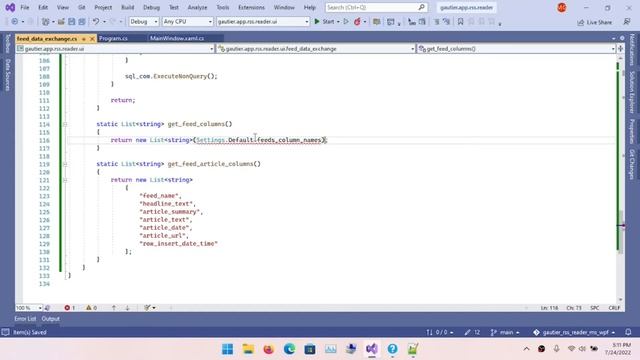Image resolution: width=640 pixels, height=360 pixels.
Task: Click the Visual Studio logo icon
Action: pyautogui.click(x=10, y=7)
